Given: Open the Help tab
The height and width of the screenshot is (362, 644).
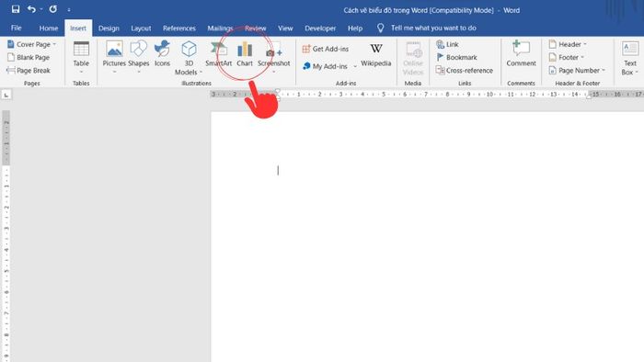Looking at the screenshot, I should pyautogui.click(x=355, y=28).
